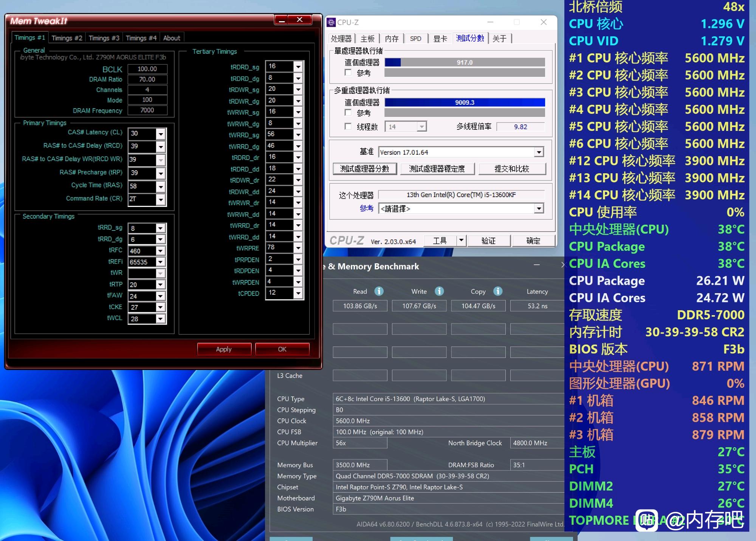The image size is (756, 541).
Task: Open the 显卡 tab in CPU-Z
Action: (x=440, y=39)
